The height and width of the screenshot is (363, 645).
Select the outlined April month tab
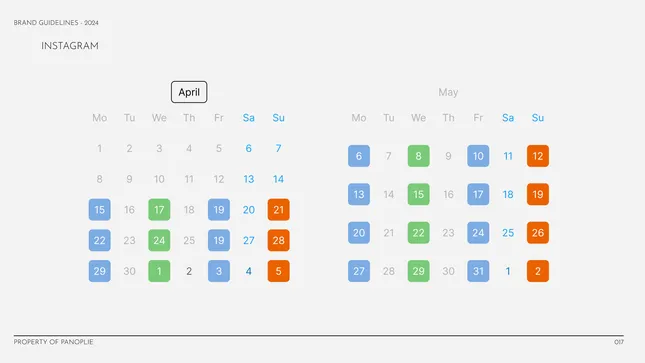pyautogui.click(x=189, y=92)
